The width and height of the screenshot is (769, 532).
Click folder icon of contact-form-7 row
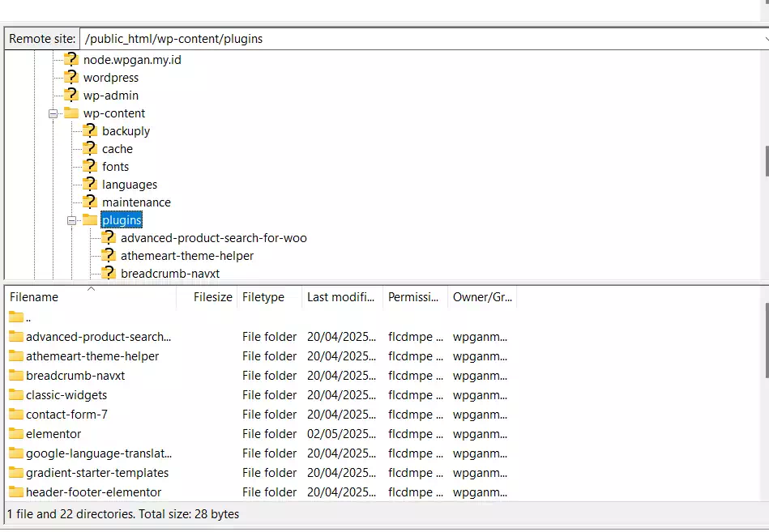(x=16, y=415)
